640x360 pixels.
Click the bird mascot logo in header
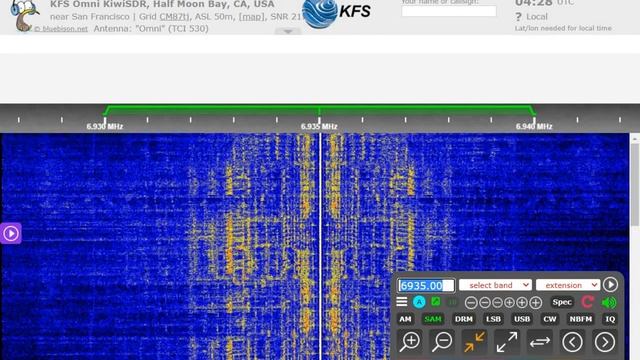pos(24,16)
